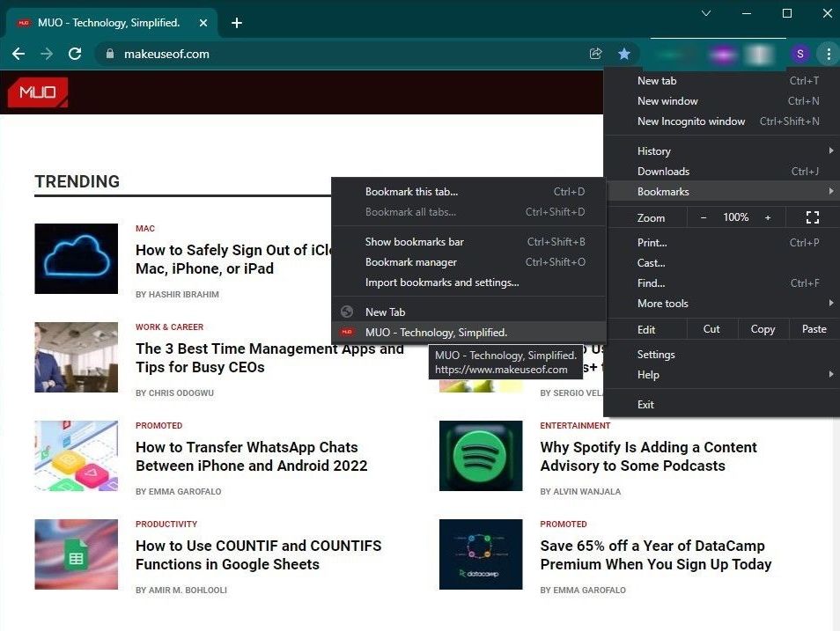Open MUO - Technology, Simplified. bookmark
This screenshot has height=631, width=840.
(x=468, y=333)
